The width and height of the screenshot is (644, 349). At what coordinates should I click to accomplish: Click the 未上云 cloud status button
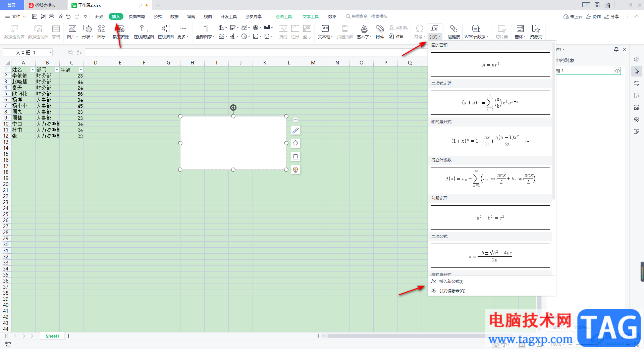[573, 16]
